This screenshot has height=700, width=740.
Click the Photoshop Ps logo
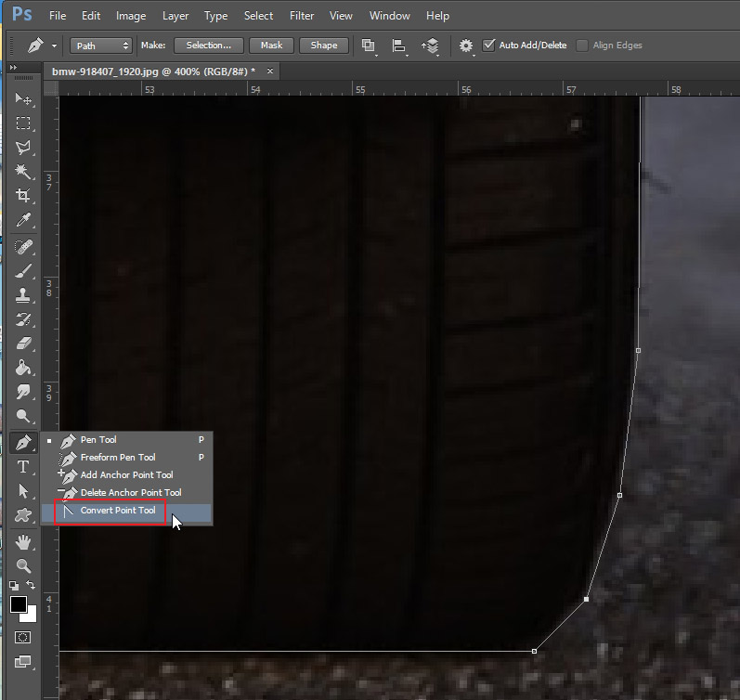[x=21, y=14]
